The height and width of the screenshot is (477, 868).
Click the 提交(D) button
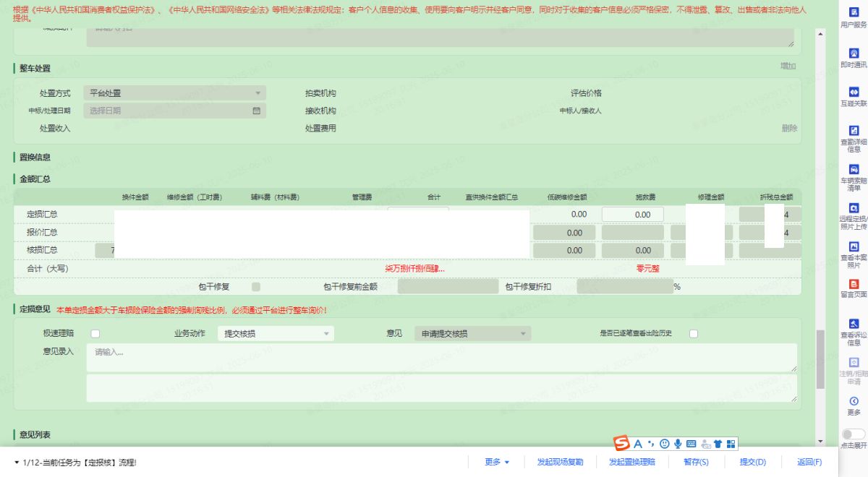pos(752,462)
